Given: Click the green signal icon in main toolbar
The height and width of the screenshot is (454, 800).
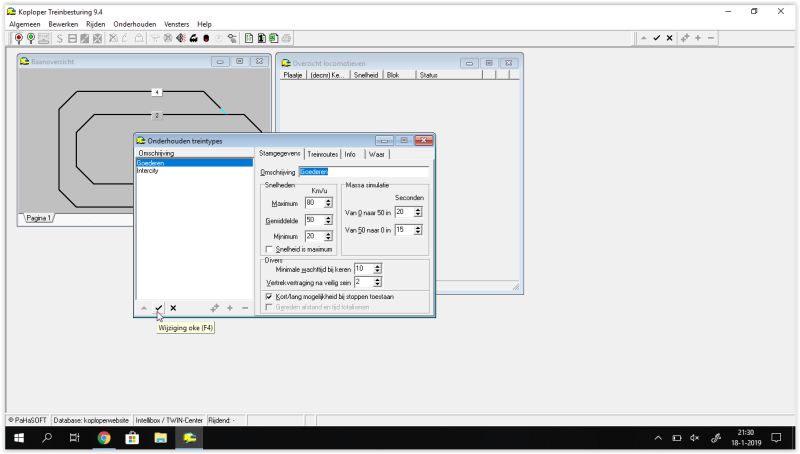Looking at the screenshot, I should [31, 38].
